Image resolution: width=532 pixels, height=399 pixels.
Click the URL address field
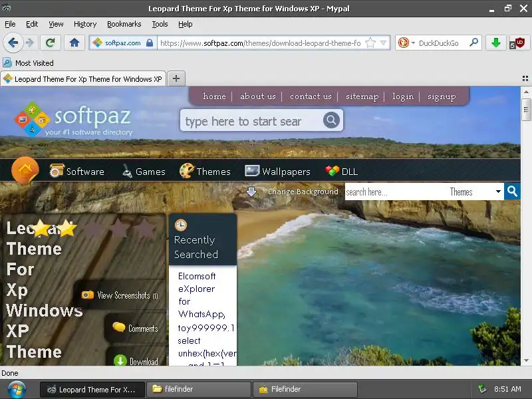(260, 43)
